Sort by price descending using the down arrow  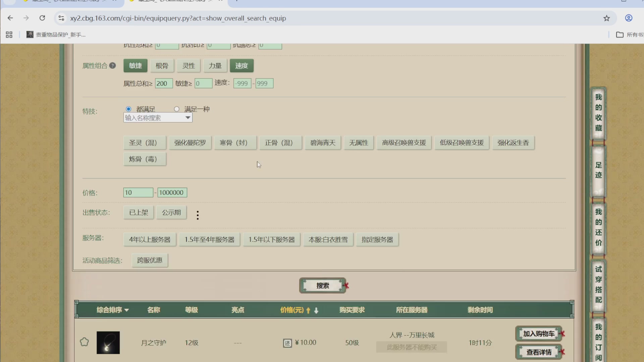click(316, 310)
